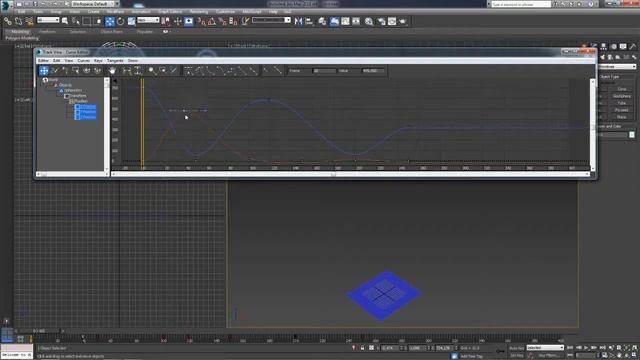The image size is (640, 360).
Task: Open the key filter Selected dropdown
Action: (545, 348)
